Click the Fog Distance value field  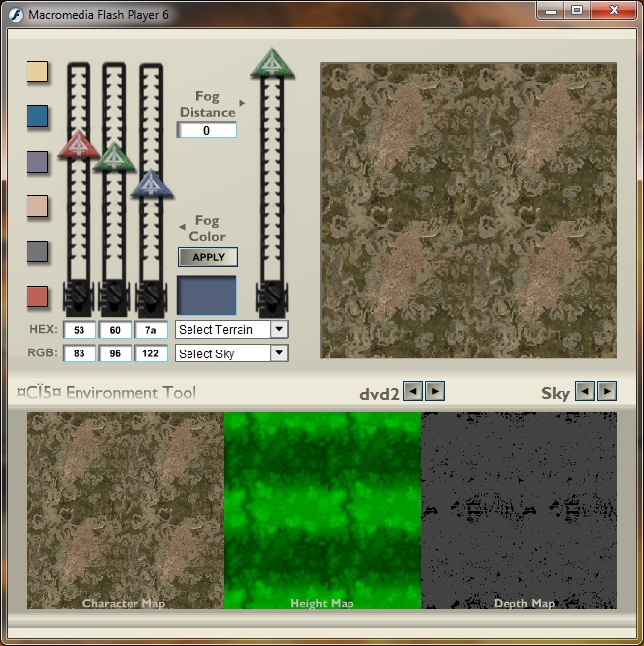tap(206, 131)
